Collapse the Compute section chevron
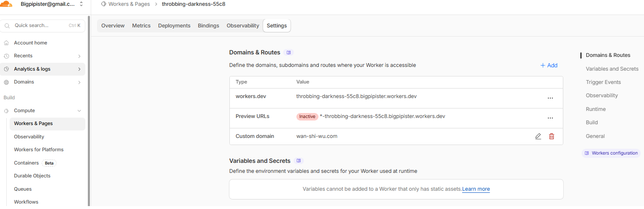 [x=79, y=111]
